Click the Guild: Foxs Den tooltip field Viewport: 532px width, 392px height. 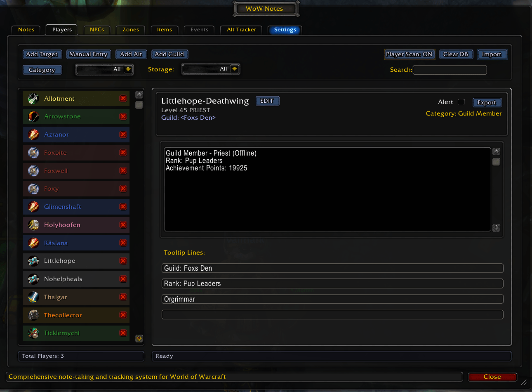coord(332,268)
